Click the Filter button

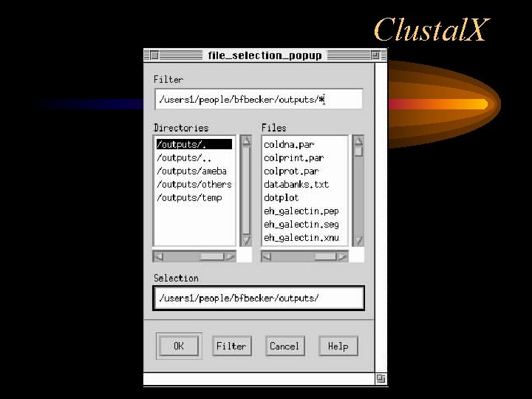[x=232, y=346]
